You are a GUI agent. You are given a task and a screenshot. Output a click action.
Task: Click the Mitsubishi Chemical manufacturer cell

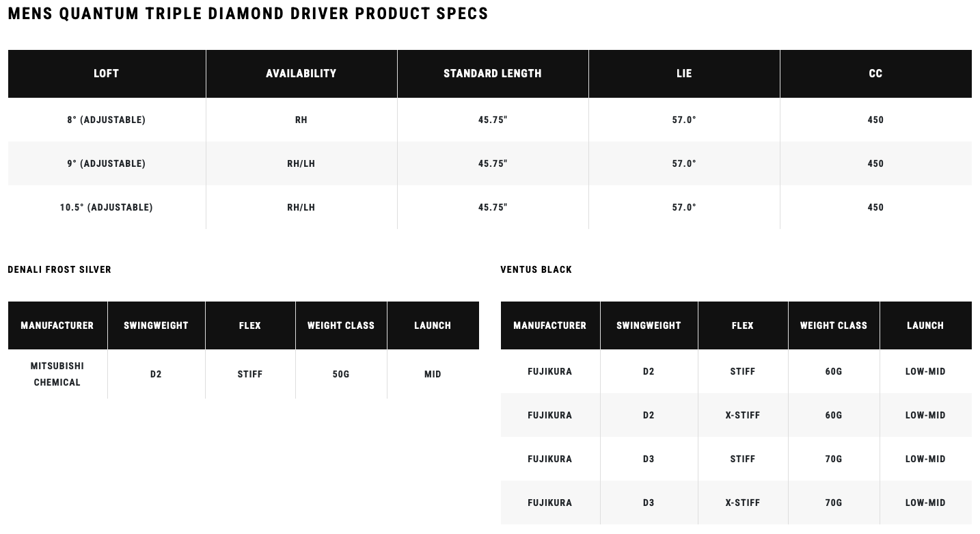coord(57,374)
